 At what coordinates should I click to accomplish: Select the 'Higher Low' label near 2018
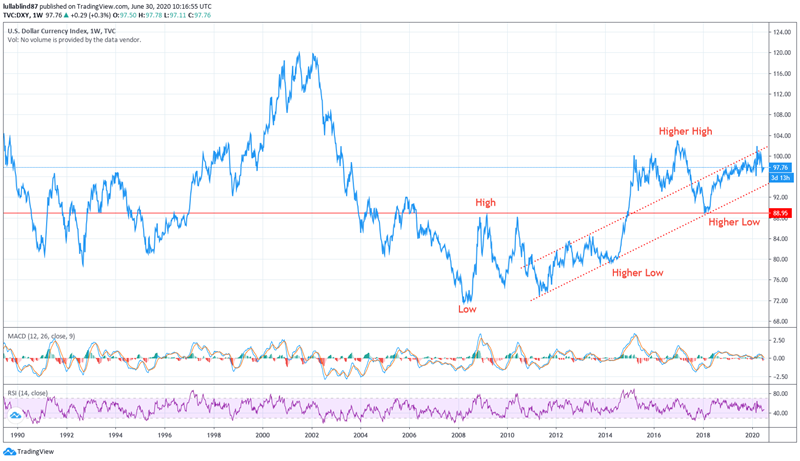(734, 222)
